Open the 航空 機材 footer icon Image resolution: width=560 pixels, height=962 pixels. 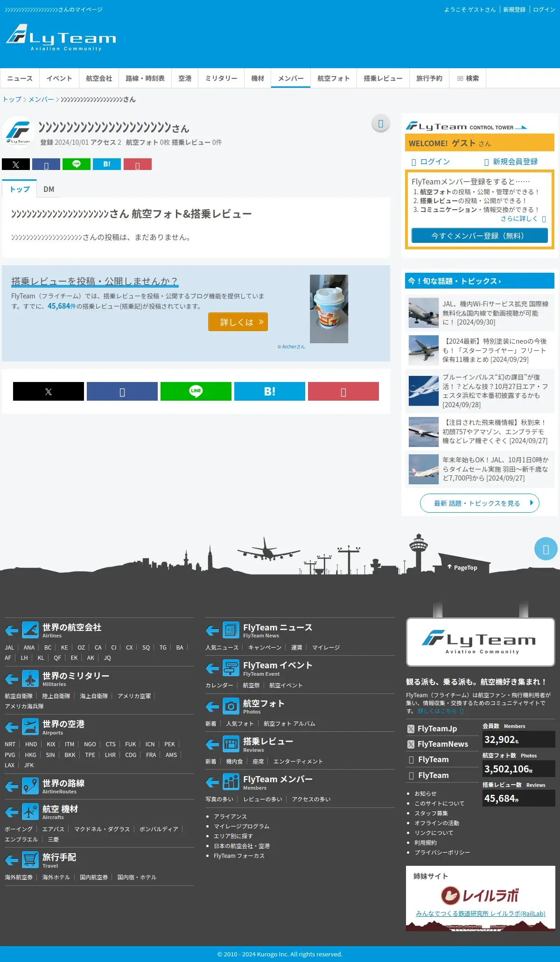[30, 812]
